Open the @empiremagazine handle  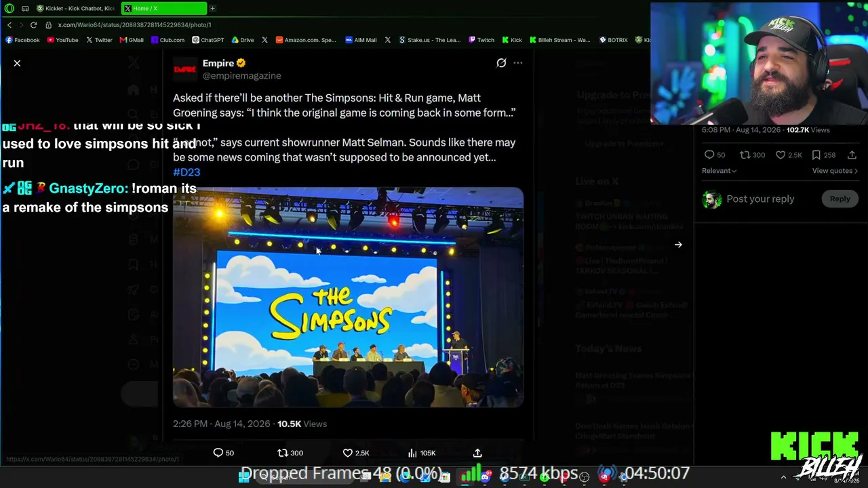click(241, 76)
